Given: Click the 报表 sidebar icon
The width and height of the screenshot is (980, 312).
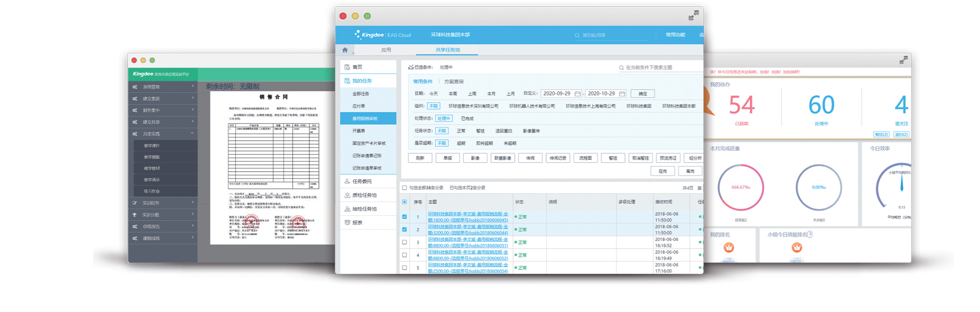Looking at the screenshot, I should 347,222.
